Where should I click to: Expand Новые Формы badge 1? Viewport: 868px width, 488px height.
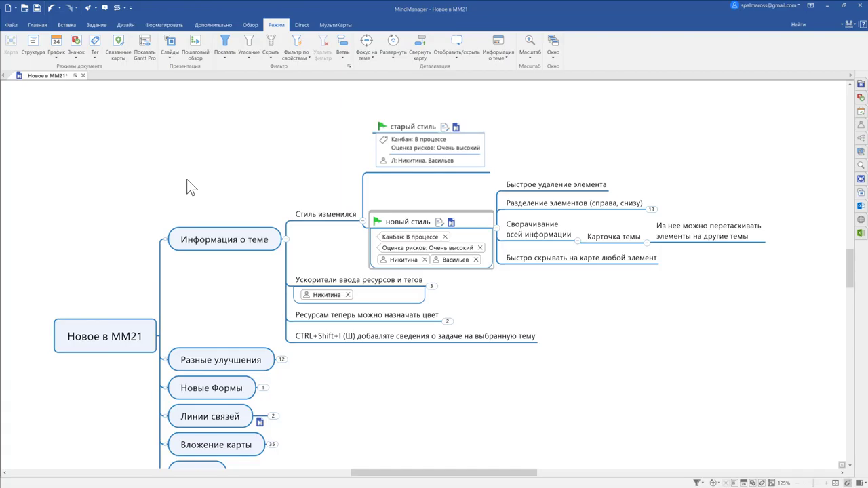pyautogui.click(x=264, y=388)
